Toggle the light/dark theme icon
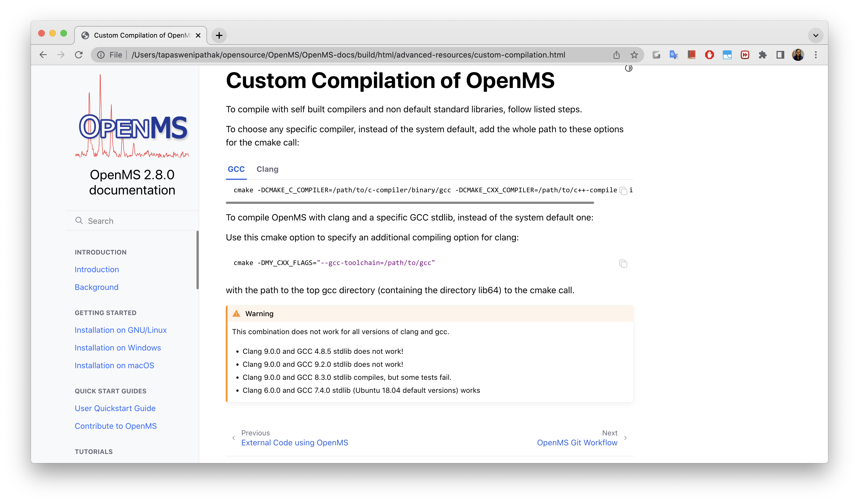 628,69
